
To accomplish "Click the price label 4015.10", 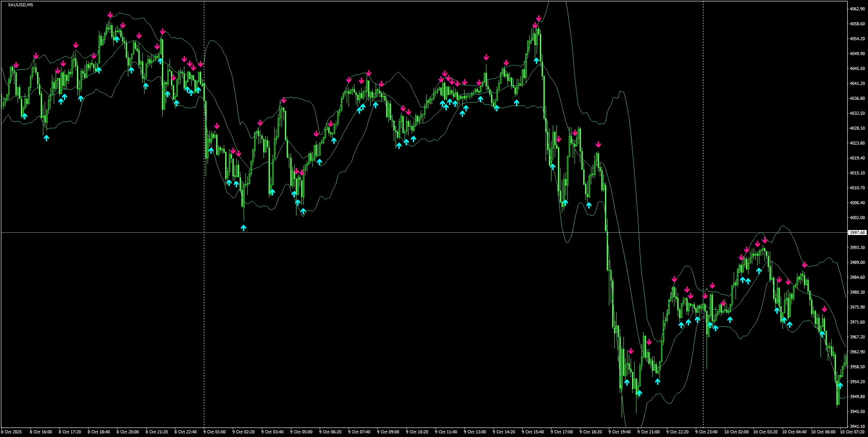I will tap(857, 173).
